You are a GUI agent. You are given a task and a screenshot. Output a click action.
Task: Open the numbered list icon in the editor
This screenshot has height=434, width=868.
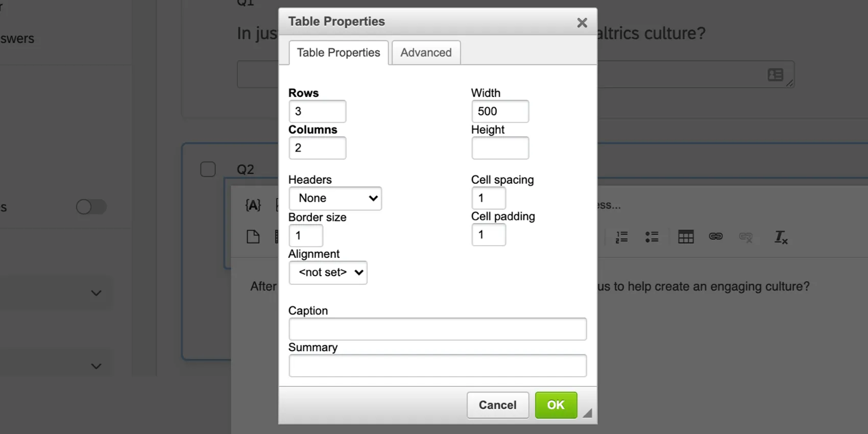(621, 236)
